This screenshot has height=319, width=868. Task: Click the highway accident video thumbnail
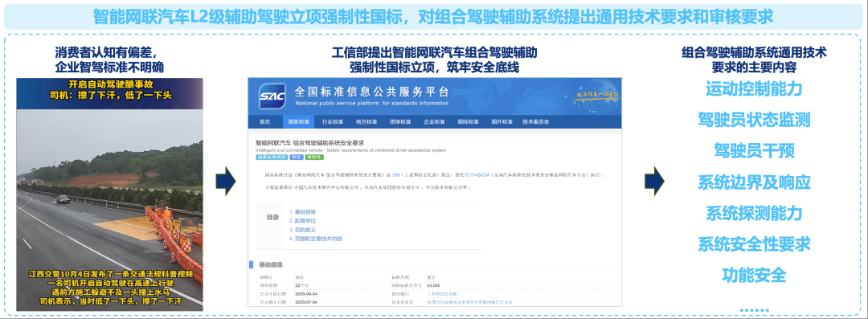pyautogui.click(x=109, y=194)
